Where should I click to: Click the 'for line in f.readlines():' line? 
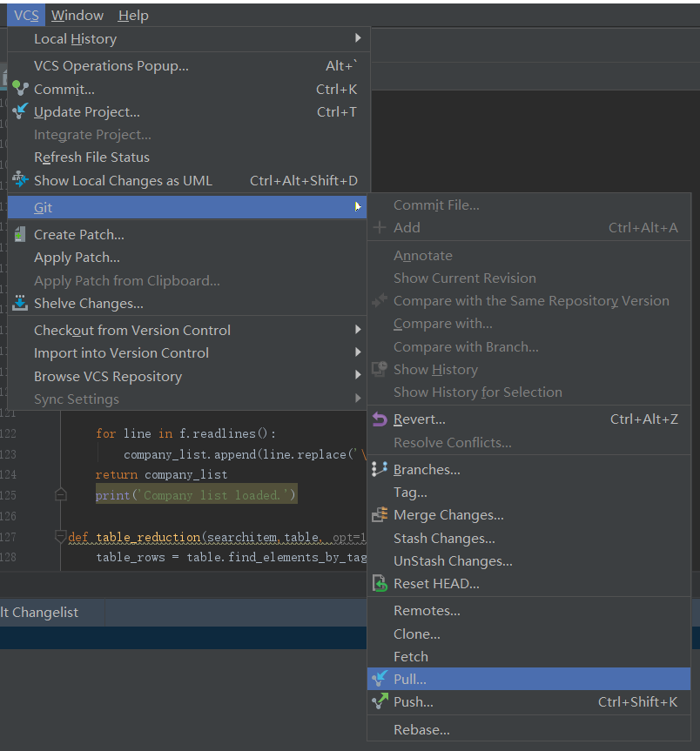pyautogui.click(x=186, y=433)
